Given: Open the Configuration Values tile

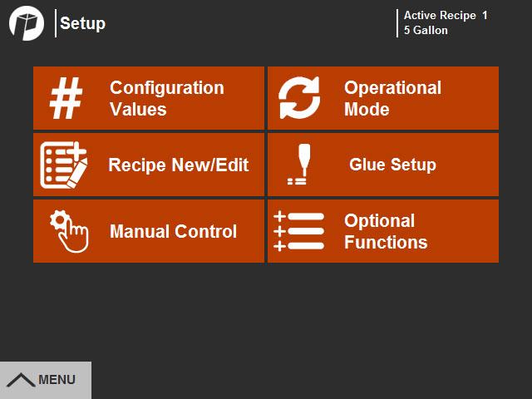Looking at the screenshot, I should [x=149, y=98].
